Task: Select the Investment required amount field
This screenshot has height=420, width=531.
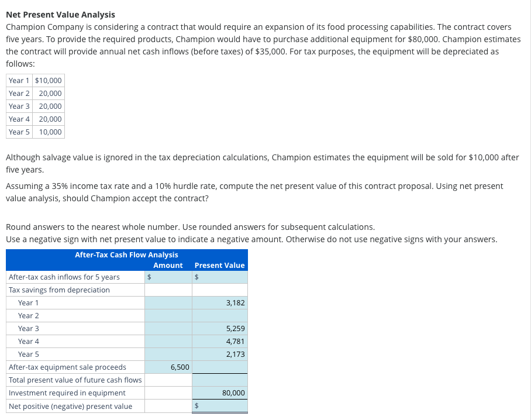Action: point(168,393)
